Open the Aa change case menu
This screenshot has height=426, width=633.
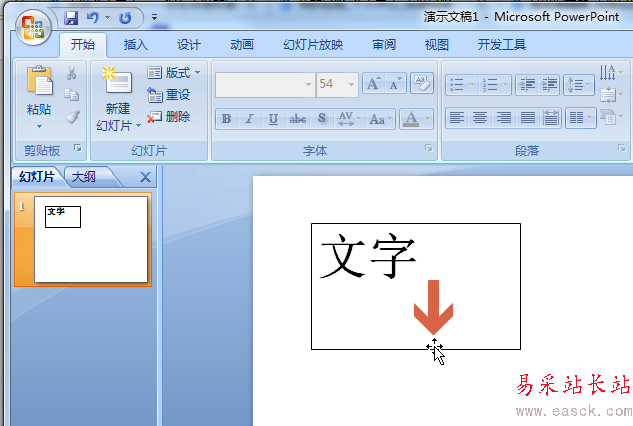(380, 119)
